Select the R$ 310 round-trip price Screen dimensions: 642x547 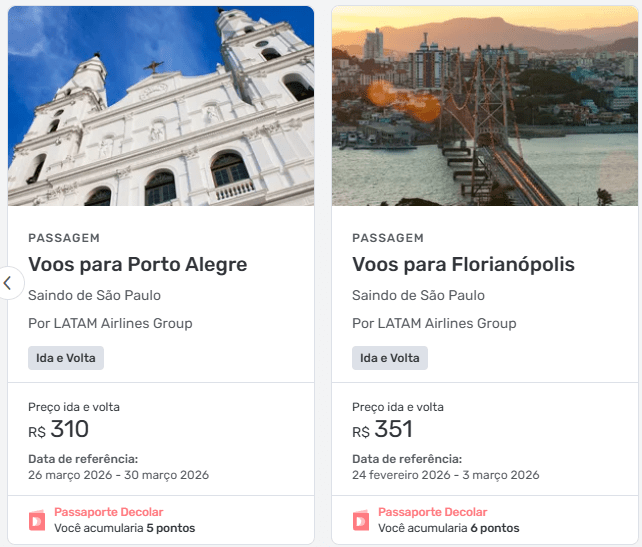[x=59, y=430]
